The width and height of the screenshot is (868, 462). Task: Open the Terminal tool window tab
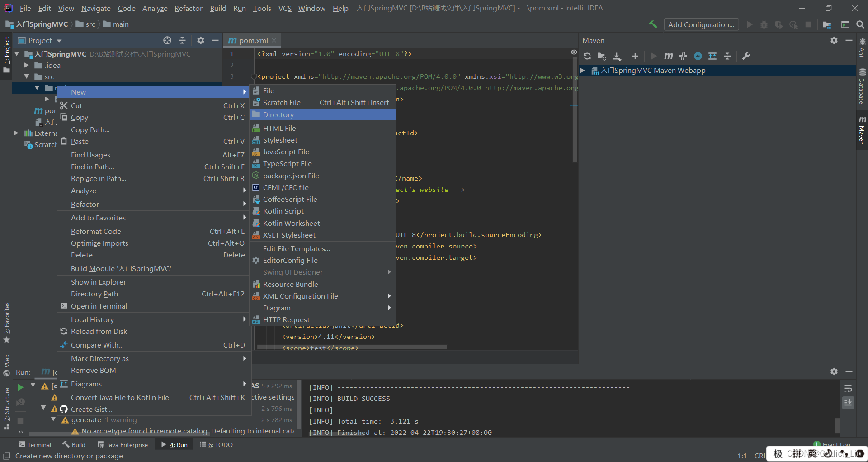[x=35, y=445]
